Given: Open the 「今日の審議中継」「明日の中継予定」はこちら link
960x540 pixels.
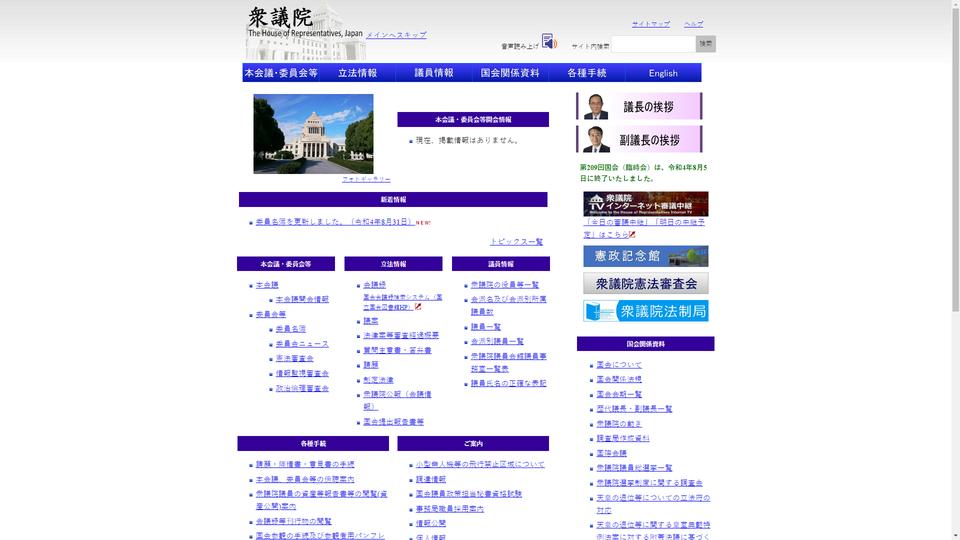Looking at the screenshot, I should (644, 228).
